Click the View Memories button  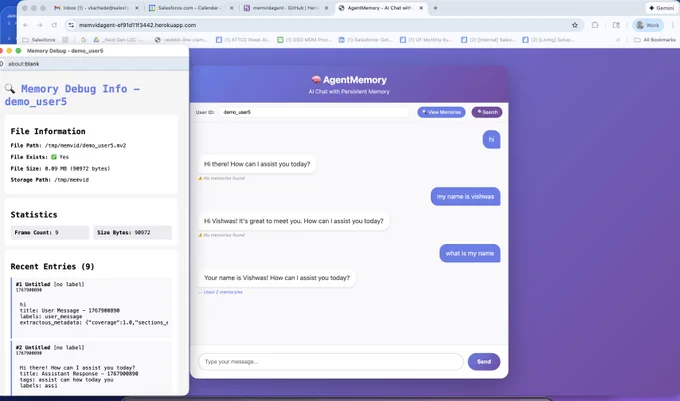(441, 112)
